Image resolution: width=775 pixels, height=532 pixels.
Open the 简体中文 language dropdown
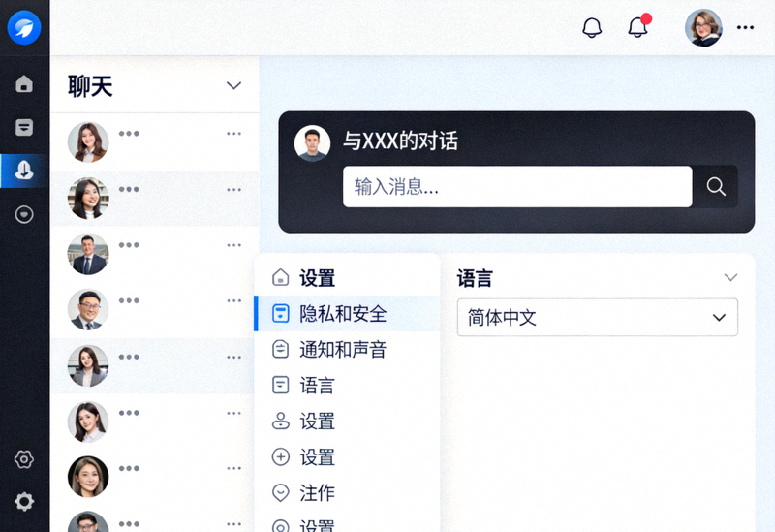[x=598, y=318]
